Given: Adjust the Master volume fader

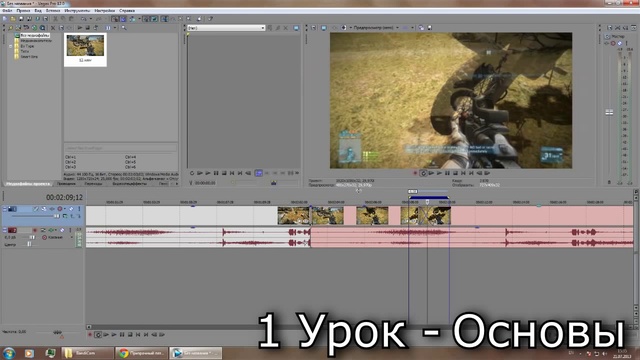Looking at the screenshot, I should [609, 112].
